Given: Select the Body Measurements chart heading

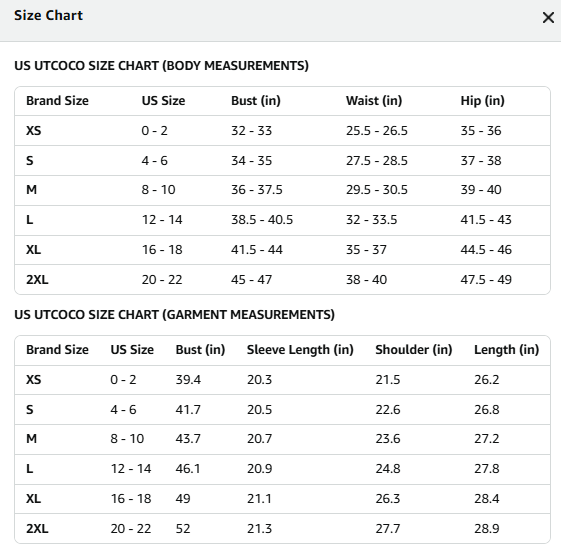Looking at the screenshot, I should pyautogui.click(x=161, y=66).
